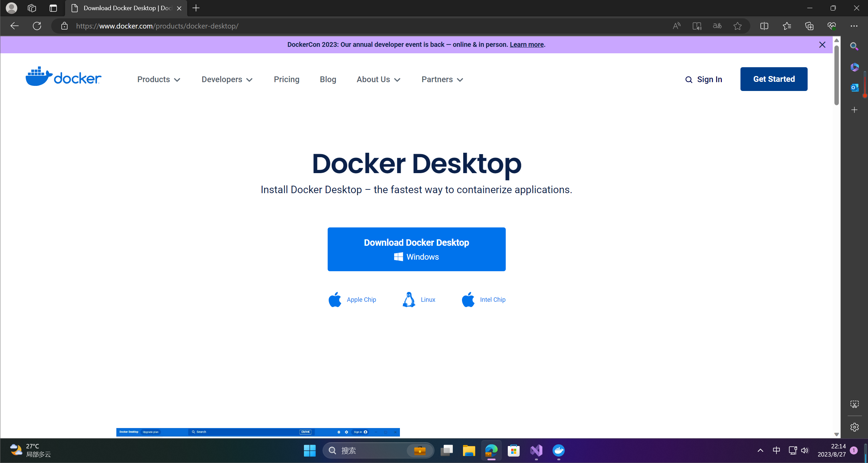Image resolution: width=868 pixels, height=463 pixels.
Task: Click the Get Started button
Action: tap(774, 79)
